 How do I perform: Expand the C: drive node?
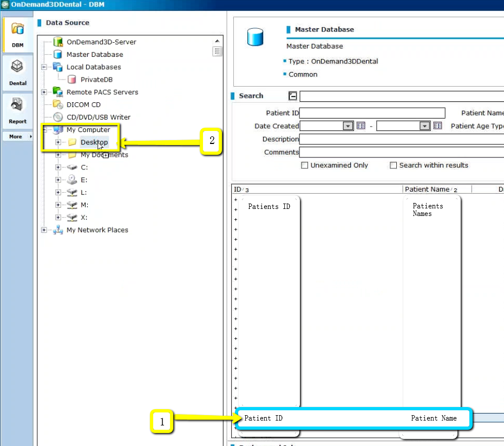[x=58, y=167]
